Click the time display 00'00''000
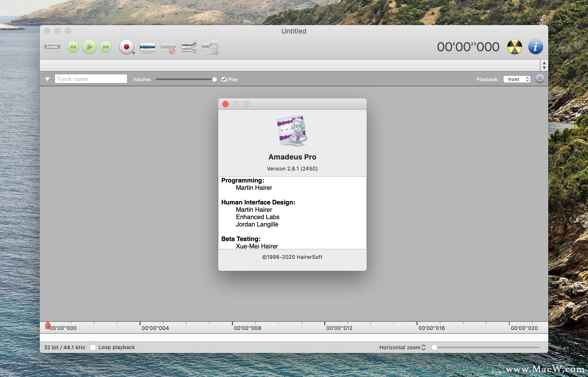The height and width of the screenshot is (377, 588). [x=468, y=47]
